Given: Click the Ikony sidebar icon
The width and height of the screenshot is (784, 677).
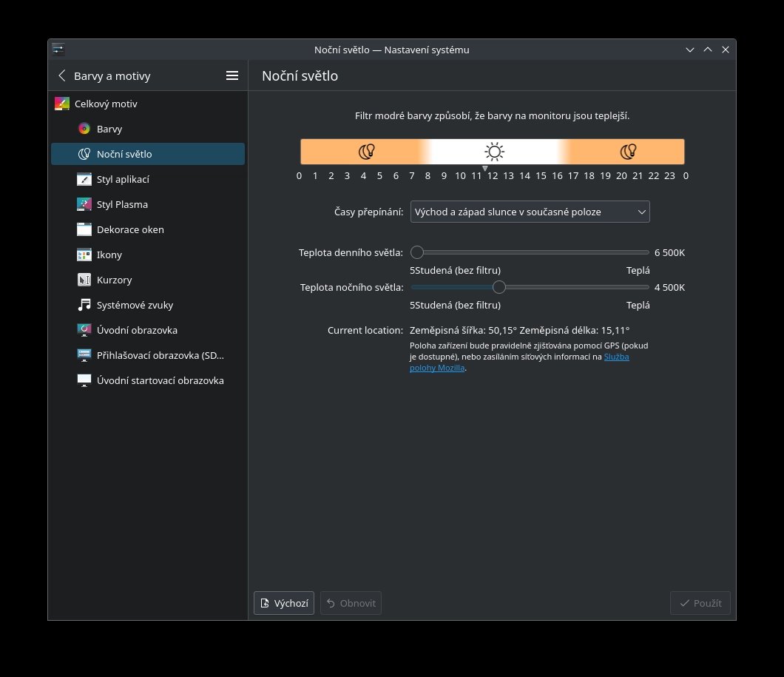Looking at the screenshot, I should point(84,255).
